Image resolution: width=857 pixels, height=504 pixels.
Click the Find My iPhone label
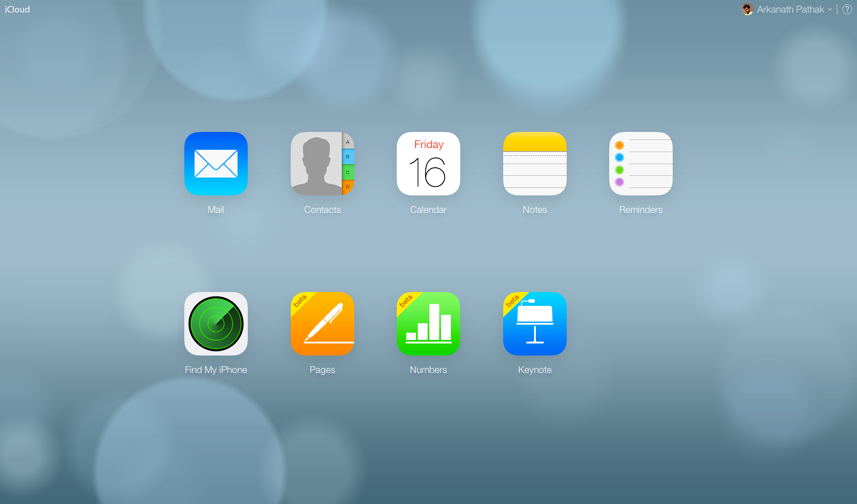(x=216, y=370)
